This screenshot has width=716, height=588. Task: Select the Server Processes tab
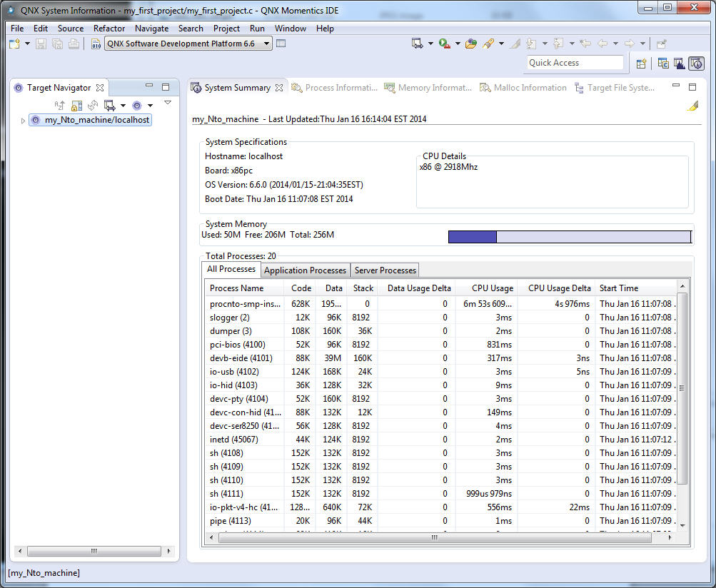click(385, 270)
